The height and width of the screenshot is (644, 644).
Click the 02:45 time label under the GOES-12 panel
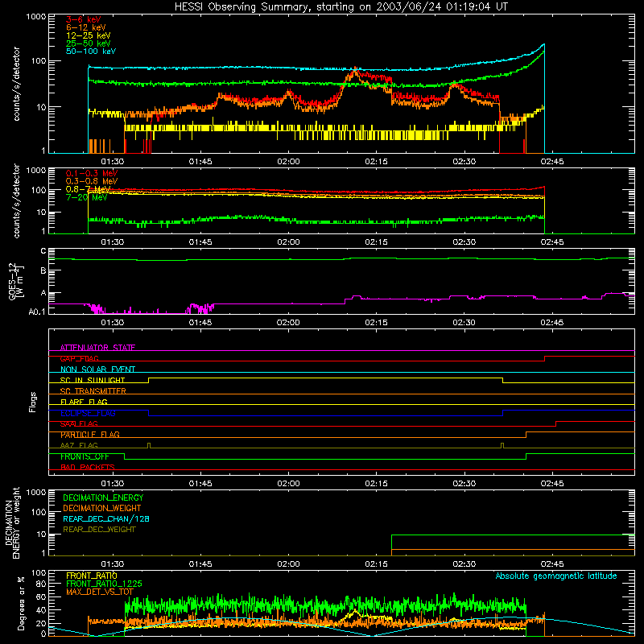tap(552, 323)
